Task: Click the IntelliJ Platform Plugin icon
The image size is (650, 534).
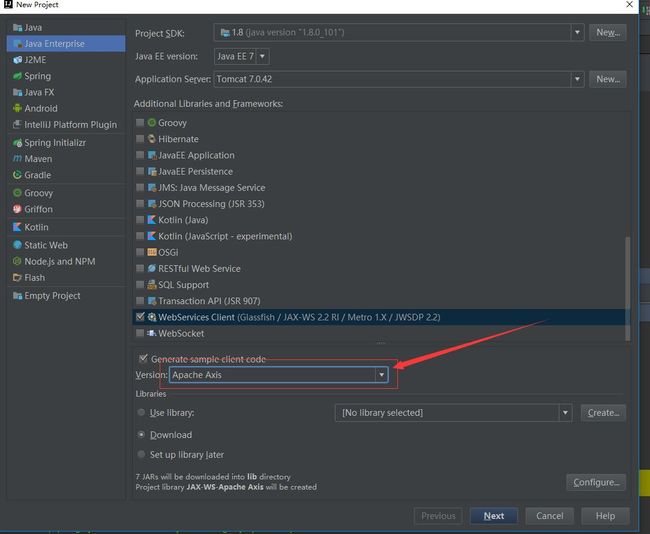Action: pos(17,124)
